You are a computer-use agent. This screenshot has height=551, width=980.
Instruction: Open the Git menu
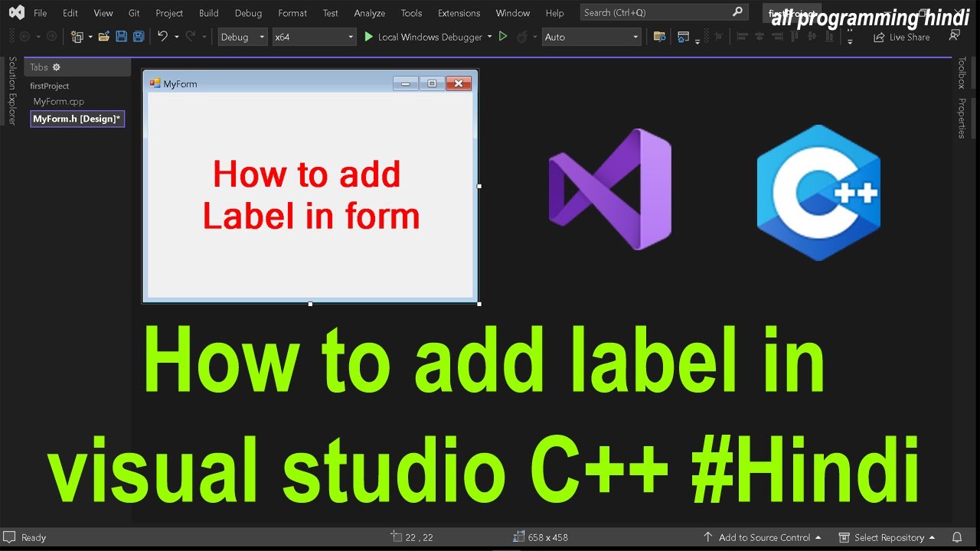134,13
